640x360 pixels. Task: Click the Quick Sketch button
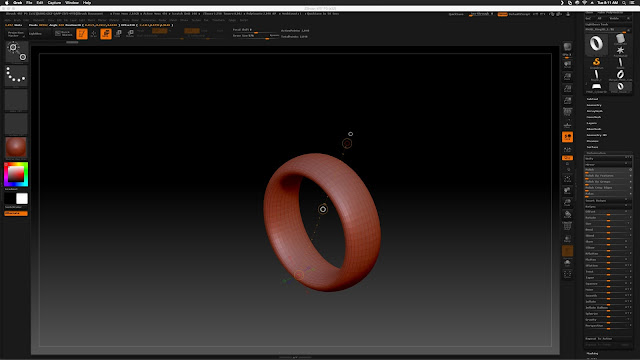click(64, 34)
